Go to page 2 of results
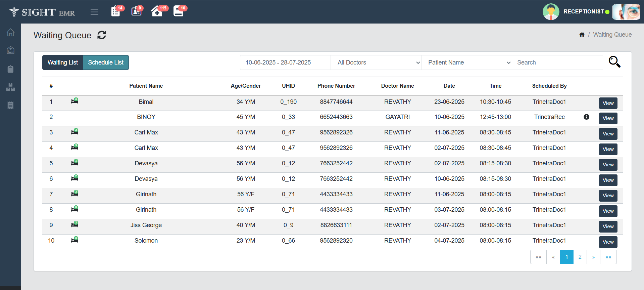 tap(580, 257)
